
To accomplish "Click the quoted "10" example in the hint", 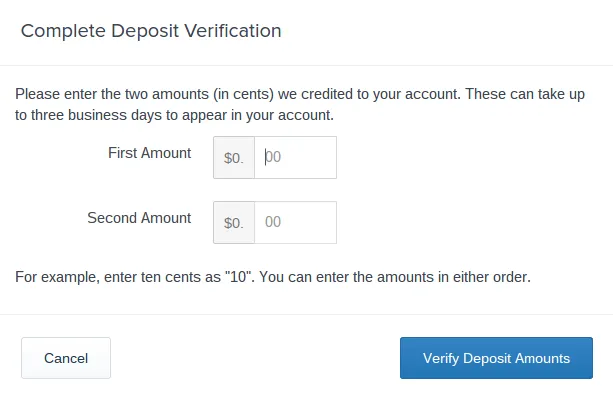I will coord(238,277).
